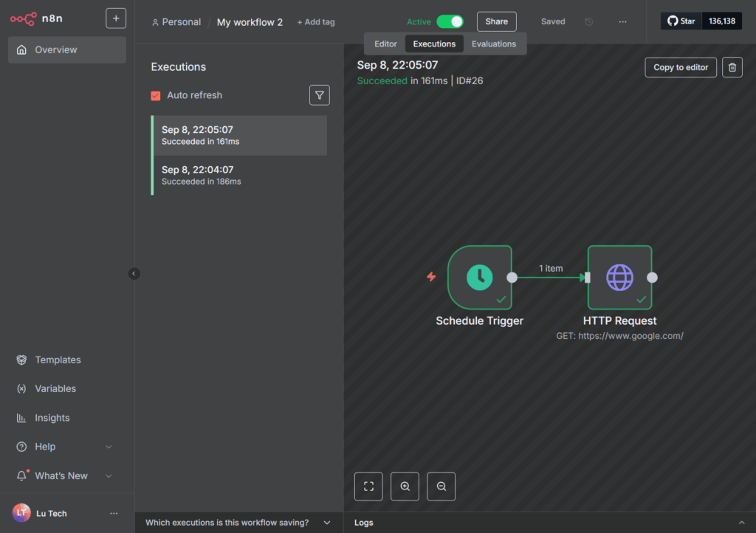Screen dimensions: 756x533
Task: Open the workflow history clock icon
Action: coord(589,22)
